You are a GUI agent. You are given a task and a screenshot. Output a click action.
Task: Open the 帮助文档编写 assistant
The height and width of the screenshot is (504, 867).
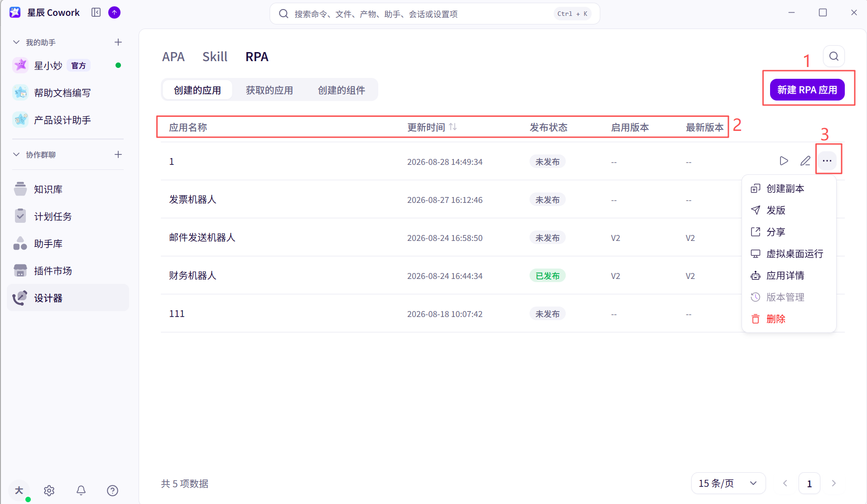coord(68,93)
